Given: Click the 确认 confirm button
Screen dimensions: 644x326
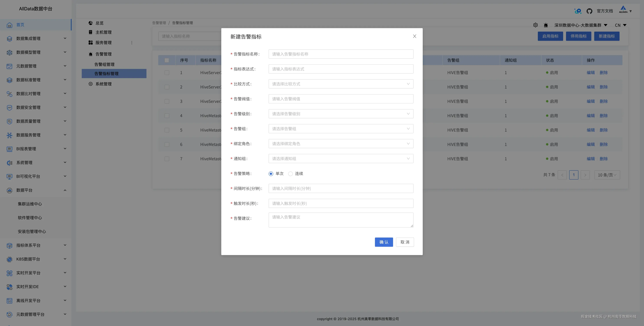Looking at the screenshot, I should (384, 242).
